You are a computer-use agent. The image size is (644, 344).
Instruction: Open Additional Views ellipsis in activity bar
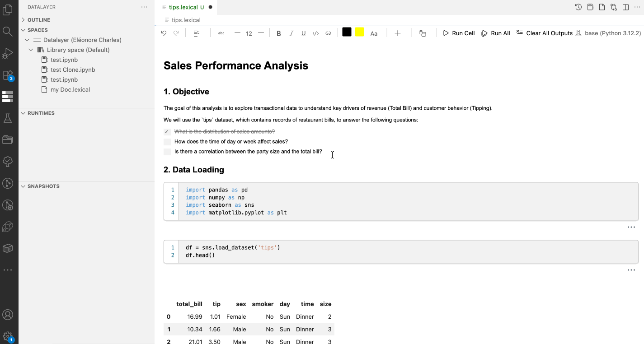8,270
